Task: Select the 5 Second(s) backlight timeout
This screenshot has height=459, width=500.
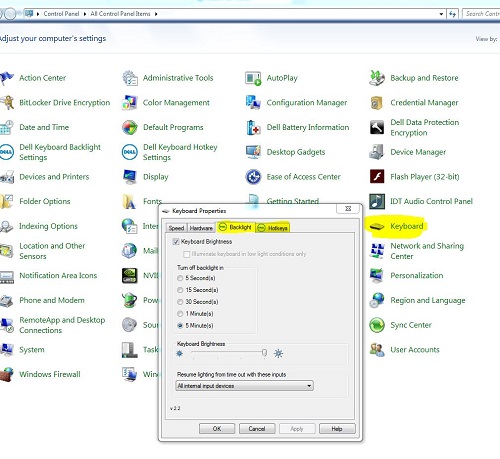Action: tap(180, 278)
